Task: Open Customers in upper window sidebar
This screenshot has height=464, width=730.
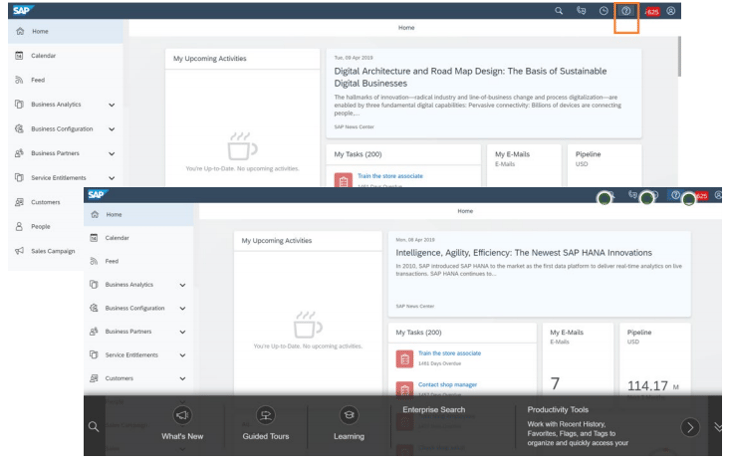Action: [46, 202]
